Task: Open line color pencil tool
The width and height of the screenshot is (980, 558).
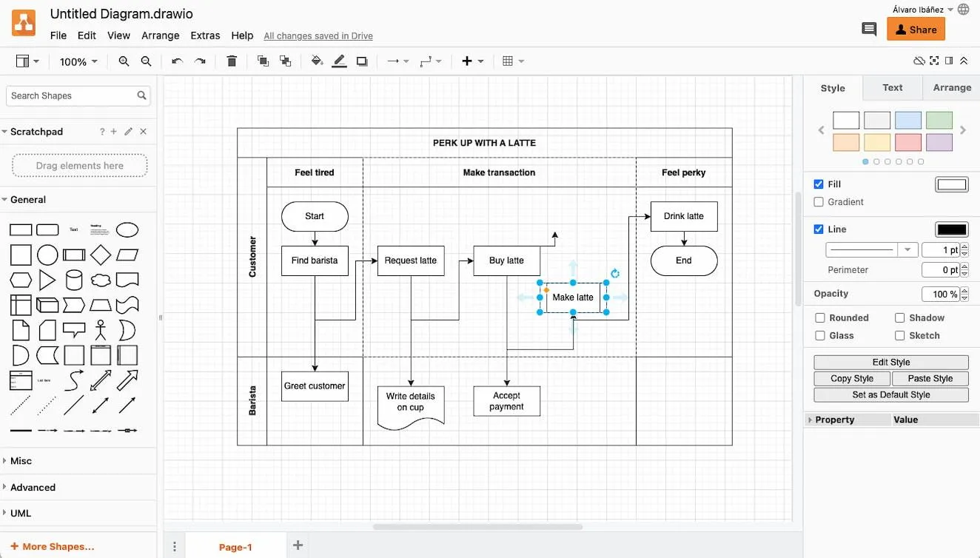Action: pos(339,61)
